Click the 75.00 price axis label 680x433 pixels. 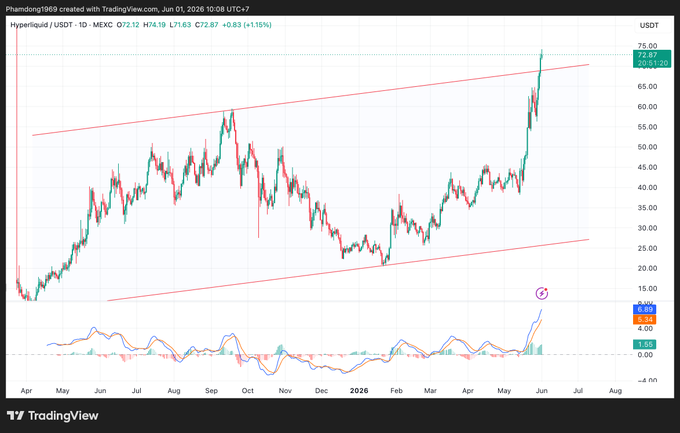tap(647, 46)
